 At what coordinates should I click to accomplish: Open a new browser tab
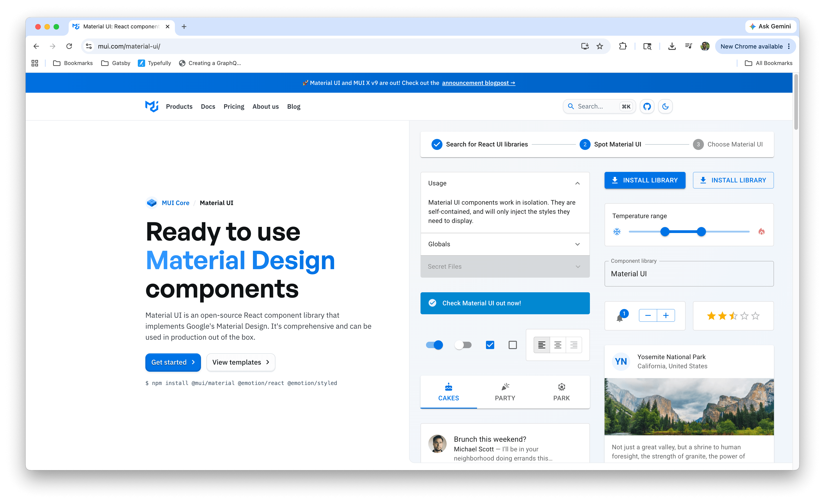point(184,27)
